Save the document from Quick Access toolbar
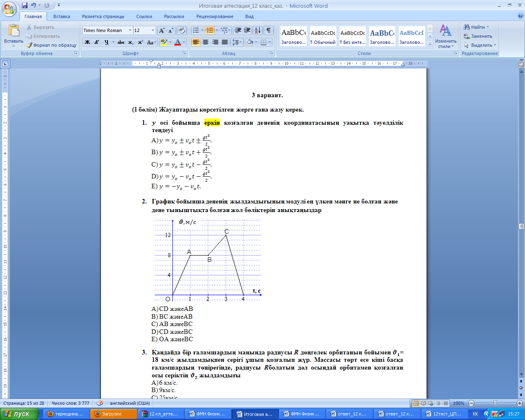The width and height of the screenshot is (525, 420). 25,6
